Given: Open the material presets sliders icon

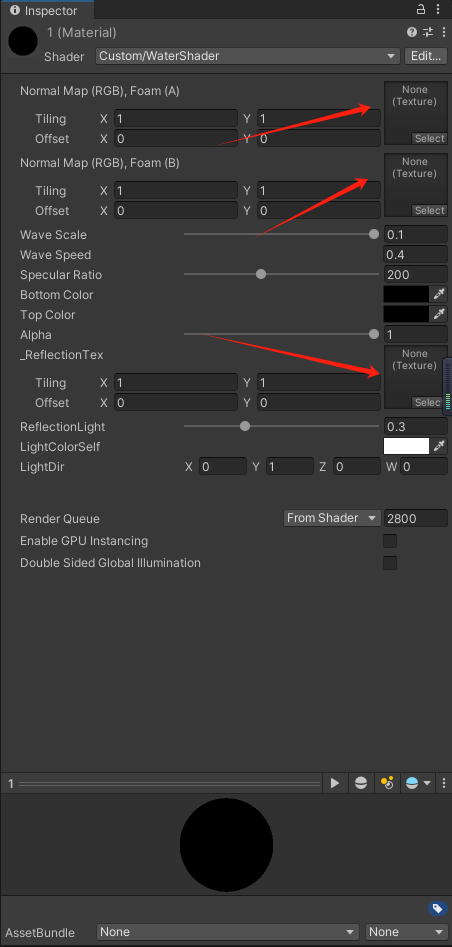Looking at the screenshot, I should point(428,33).
